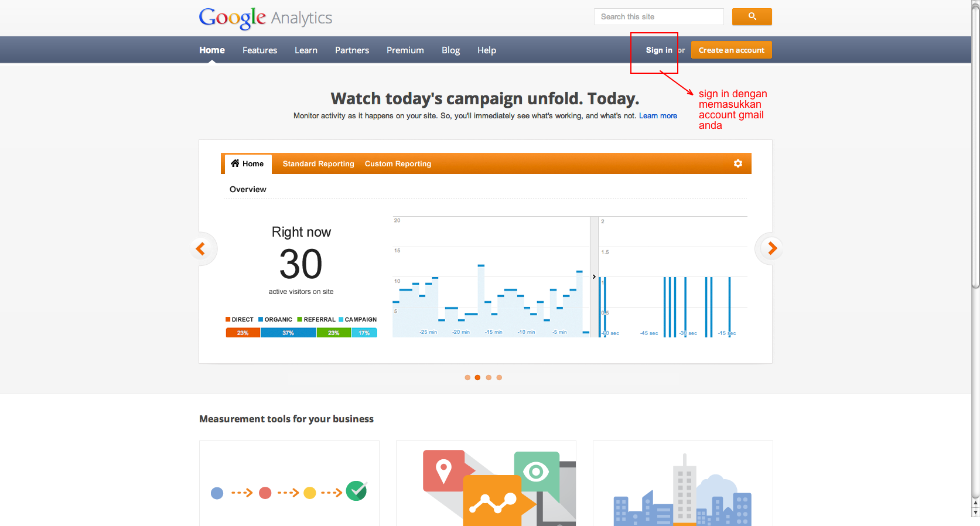Screen dimensions: 980x526
Task: Switch to Standard Reporting tab
Action: pos(318,164)
